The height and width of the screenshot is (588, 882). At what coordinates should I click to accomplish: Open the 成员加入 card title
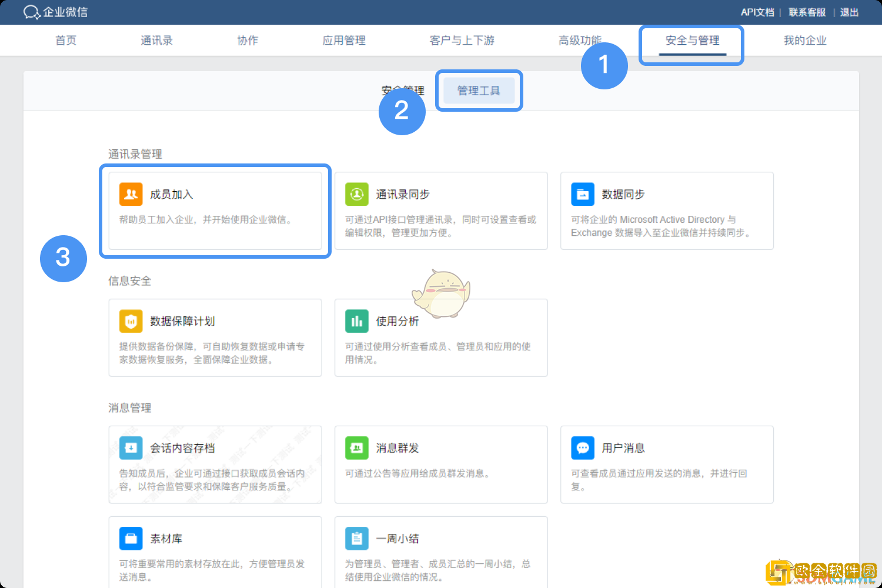coord(172,195)
